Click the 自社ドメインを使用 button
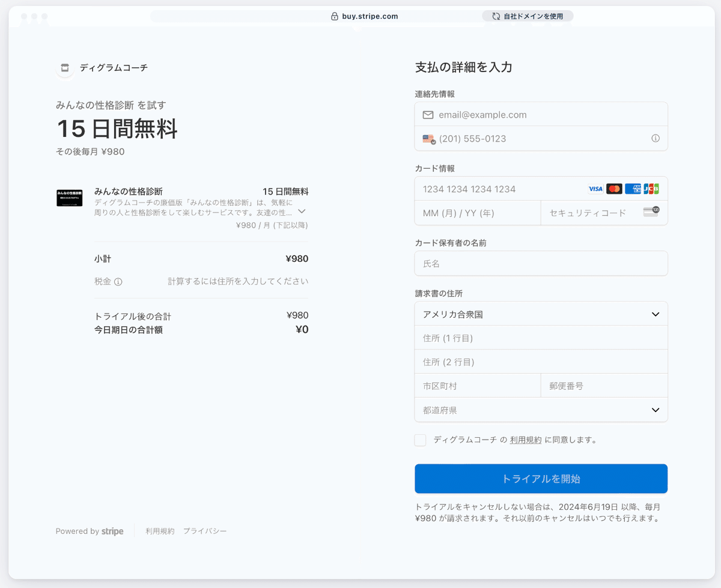Viewport: 721px width, 588px height. point(528,16)
